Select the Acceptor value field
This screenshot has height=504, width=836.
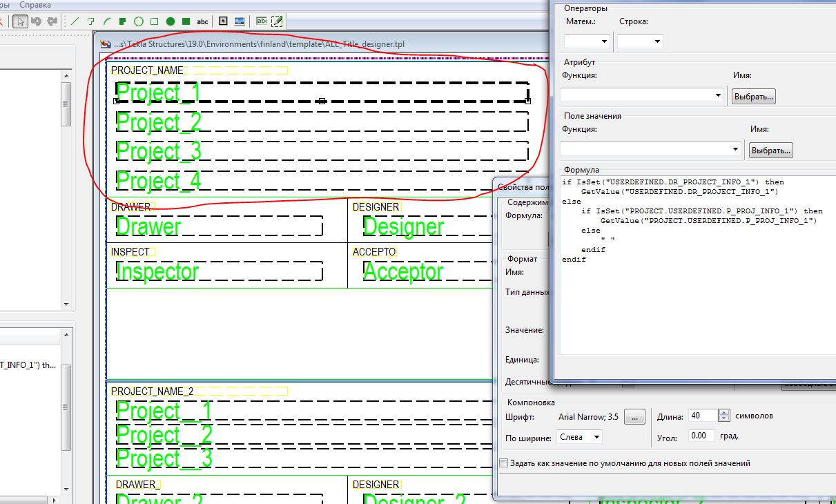point(428,271)
